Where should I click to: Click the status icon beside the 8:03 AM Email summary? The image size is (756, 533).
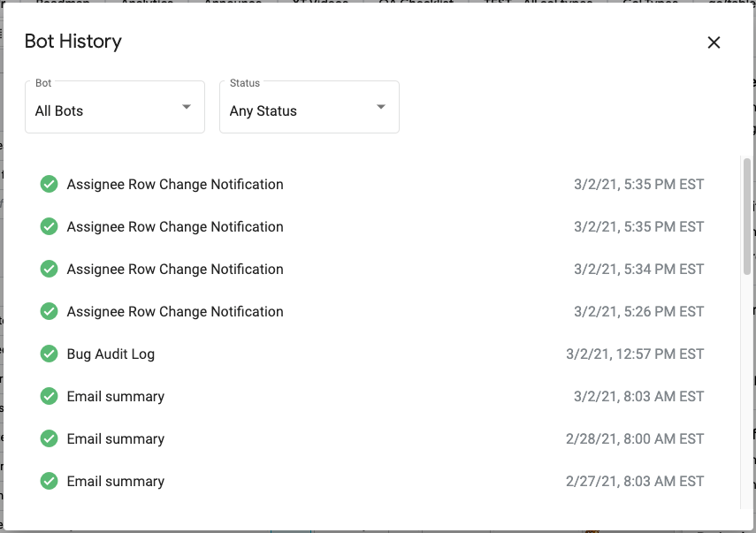(49, 396)
